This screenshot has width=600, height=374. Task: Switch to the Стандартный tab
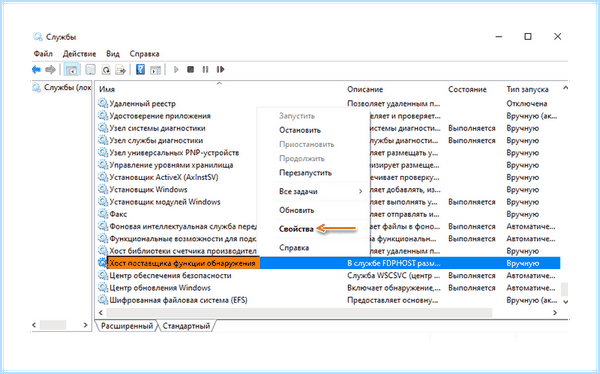[186, 326]
